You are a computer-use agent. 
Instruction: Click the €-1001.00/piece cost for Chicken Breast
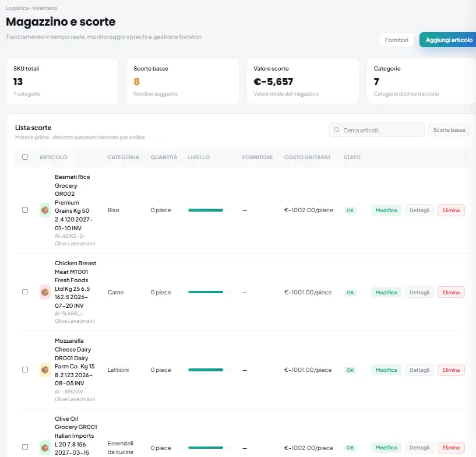308,292
